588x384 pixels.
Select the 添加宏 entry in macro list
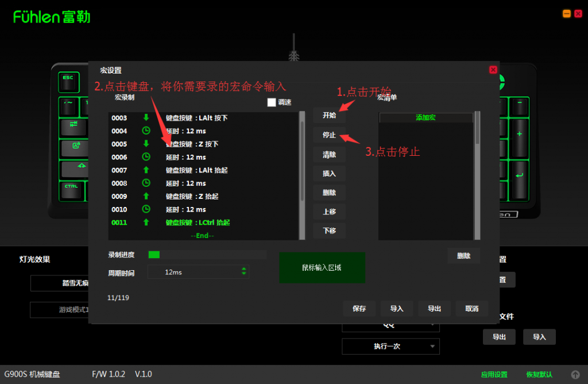click(x=425, y=117)
